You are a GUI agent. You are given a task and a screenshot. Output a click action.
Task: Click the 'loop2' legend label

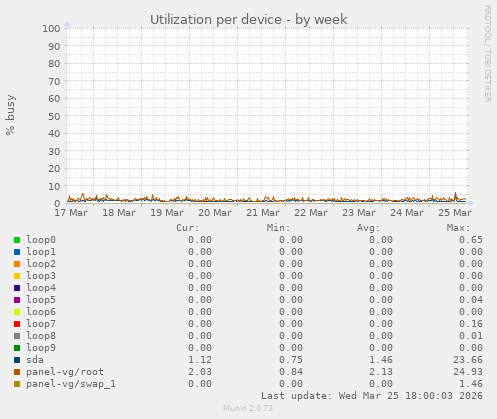click(41, 264)
